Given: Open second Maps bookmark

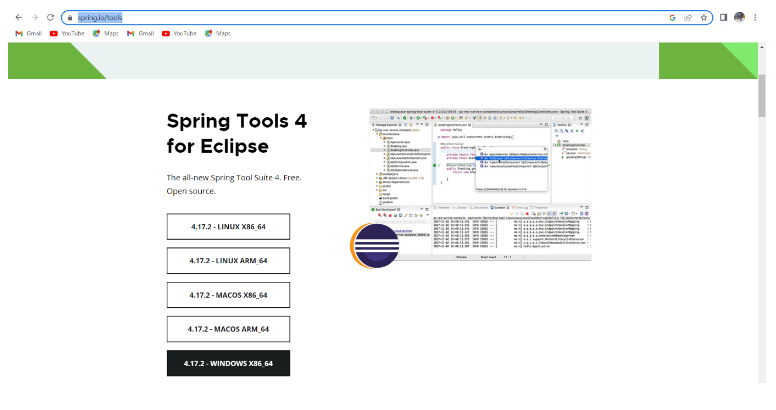Looking at the screenshot, I should click(218, 33).
